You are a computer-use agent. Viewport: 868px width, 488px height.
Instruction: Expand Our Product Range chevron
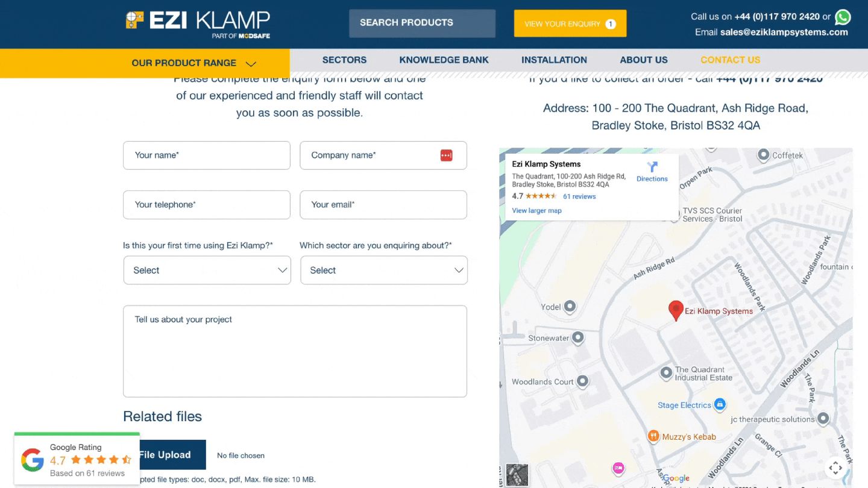(x=251, y=63)
